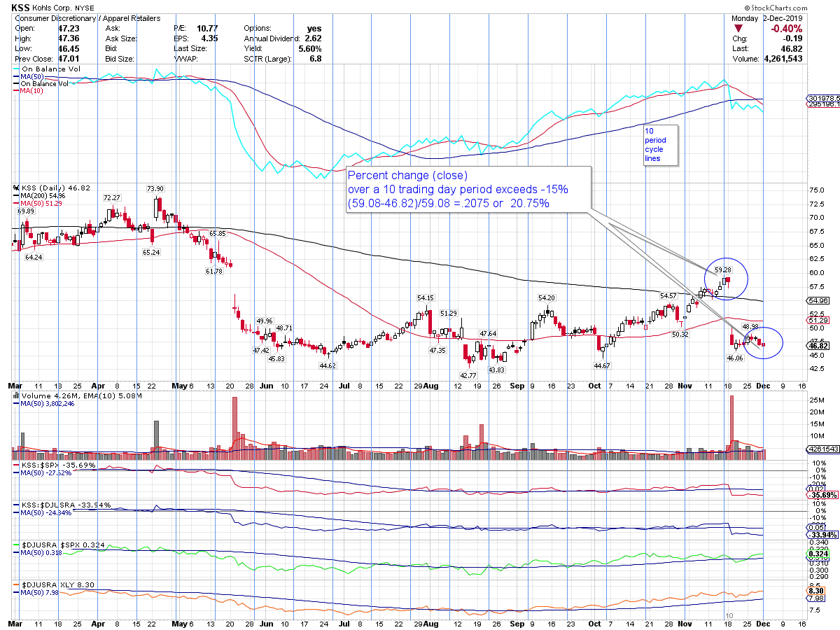Click the 42.77 August low price label
Viewport: 840px width, 630px height.
tap(468, 375)
